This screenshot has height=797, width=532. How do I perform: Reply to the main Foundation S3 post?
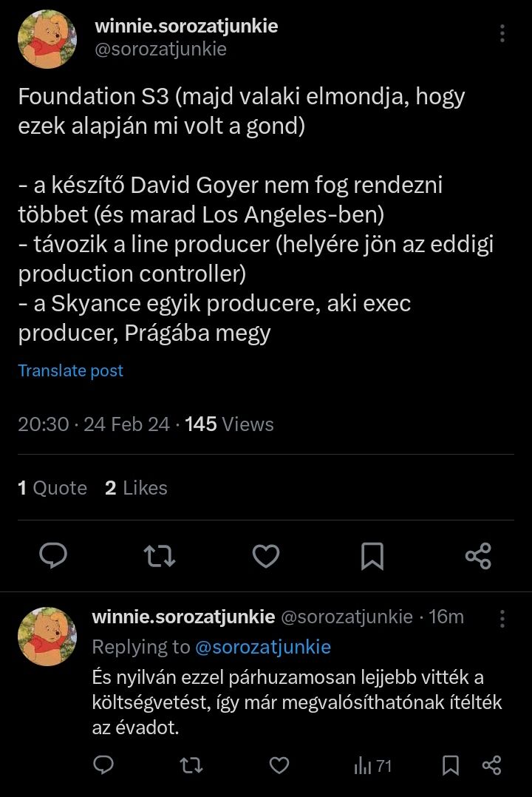click(53, 556)
